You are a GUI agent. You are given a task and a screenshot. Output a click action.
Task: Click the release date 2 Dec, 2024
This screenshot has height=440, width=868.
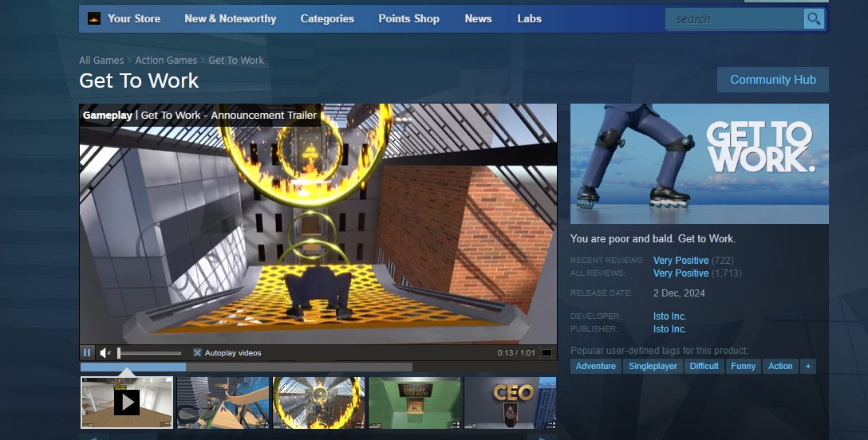679,293
